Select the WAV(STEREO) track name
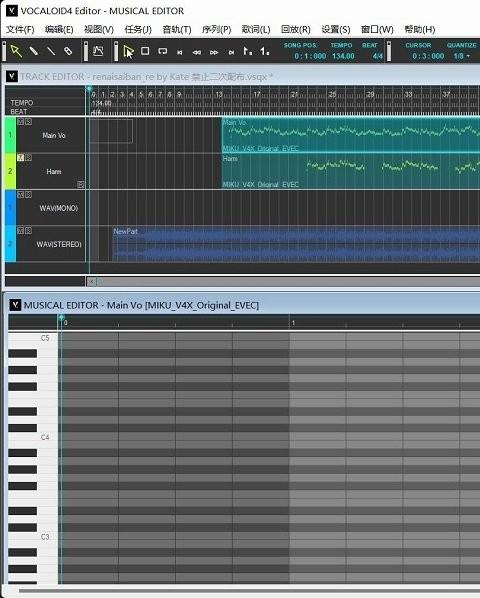Image resolution: width=480 pixels, height=598 pixels. tap(59, 244)
